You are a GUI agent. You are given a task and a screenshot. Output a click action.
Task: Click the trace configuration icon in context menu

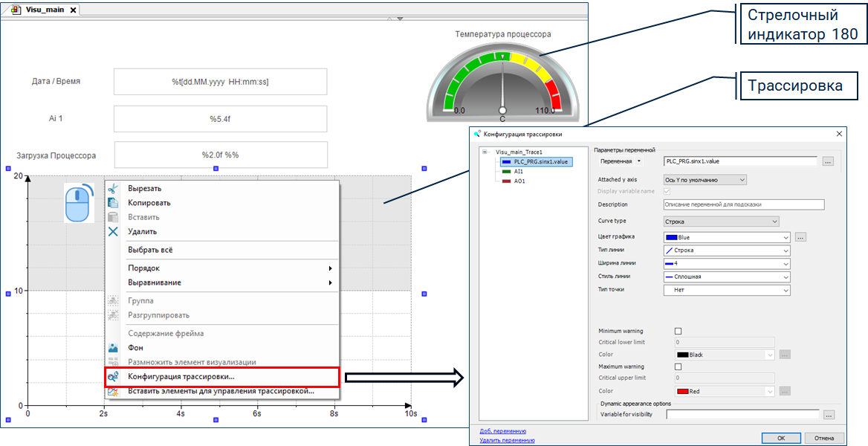[113, 377]
